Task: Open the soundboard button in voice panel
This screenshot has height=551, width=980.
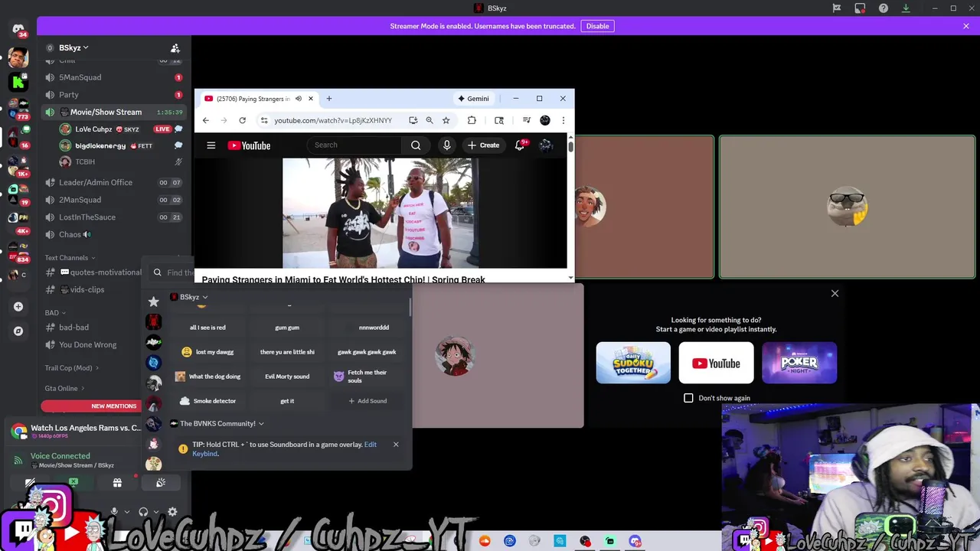Action: 161,483
